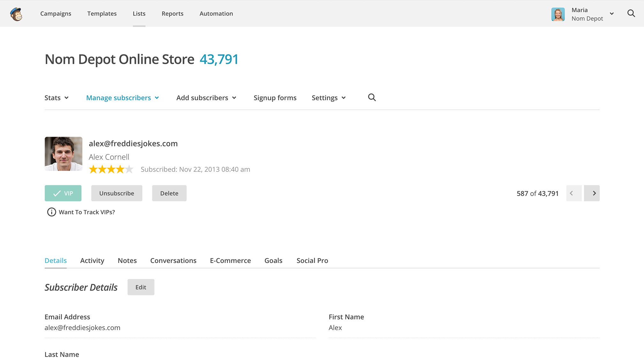644x360 pixels.
Task: Expand Maria Nom Depot account menu
Action: (x=611, y=14)
